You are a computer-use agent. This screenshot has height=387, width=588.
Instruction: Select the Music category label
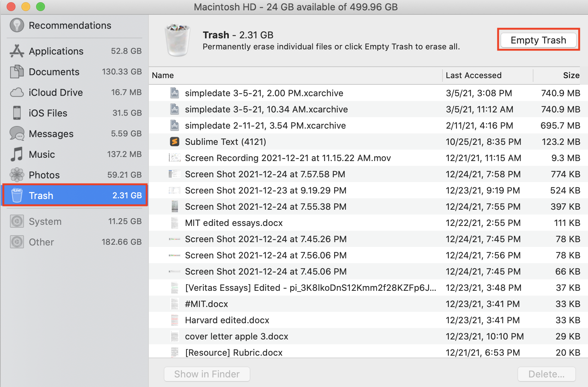[42, 154]
